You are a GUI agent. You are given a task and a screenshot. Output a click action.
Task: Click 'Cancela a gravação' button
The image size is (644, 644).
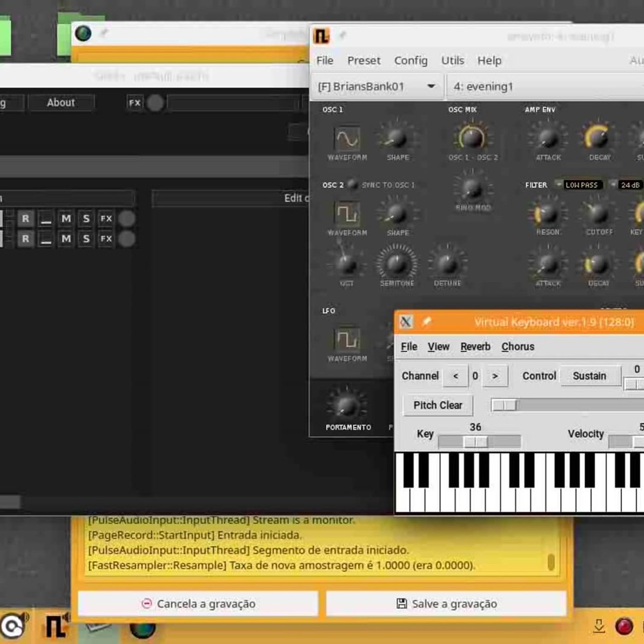click(198, 604)
